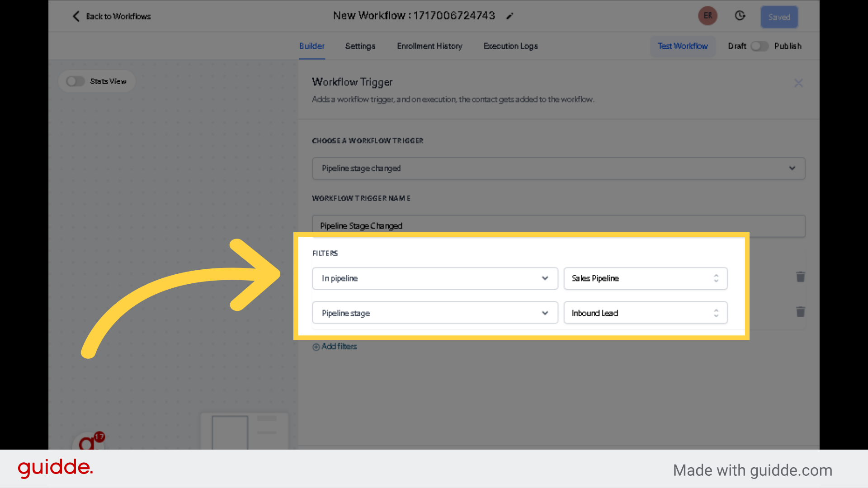Open the Pipeline stage filter dropdown
Screen dimensions: 868x488
(435, 313)
